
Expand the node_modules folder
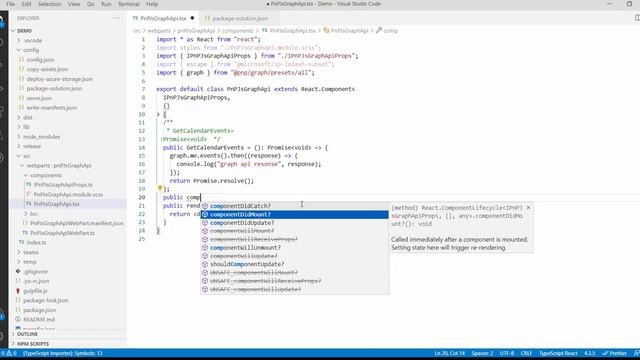(68, 137)
